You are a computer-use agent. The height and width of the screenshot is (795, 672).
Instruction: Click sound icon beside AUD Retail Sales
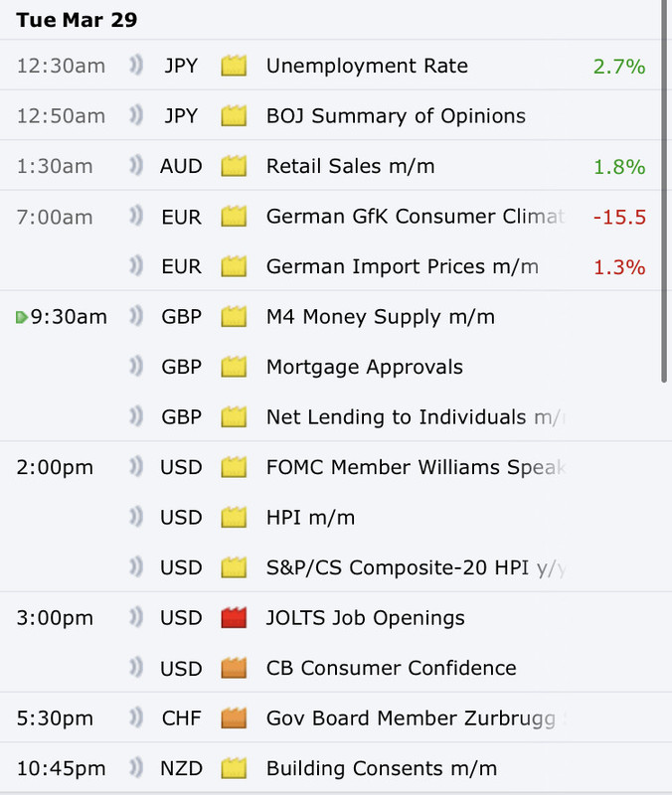[x=136, y=167]
